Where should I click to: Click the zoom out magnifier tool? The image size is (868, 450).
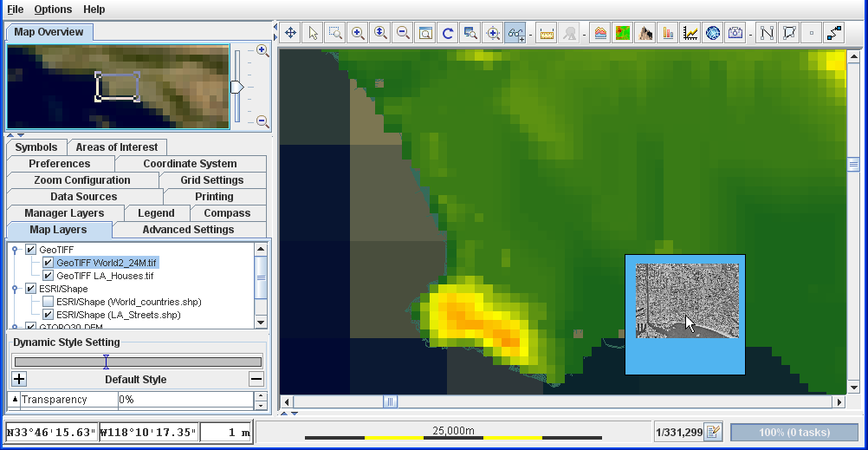click(x=403, y=33)
